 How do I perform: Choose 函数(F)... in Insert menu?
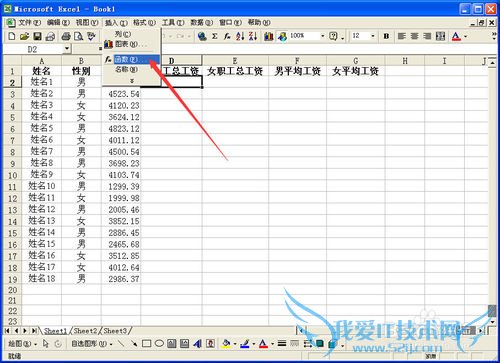[x=132, y=59]
